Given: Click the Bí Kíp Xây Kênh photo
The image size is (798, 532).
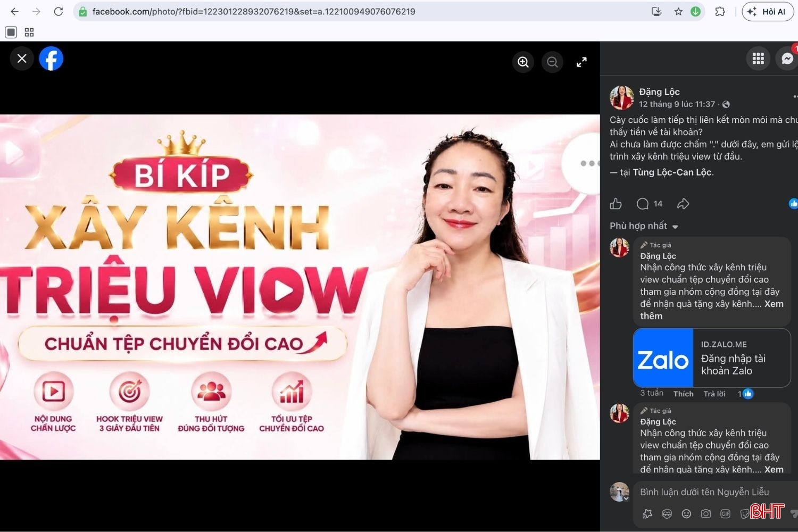Looking at the screenshot, I should (x=300, y=287).
